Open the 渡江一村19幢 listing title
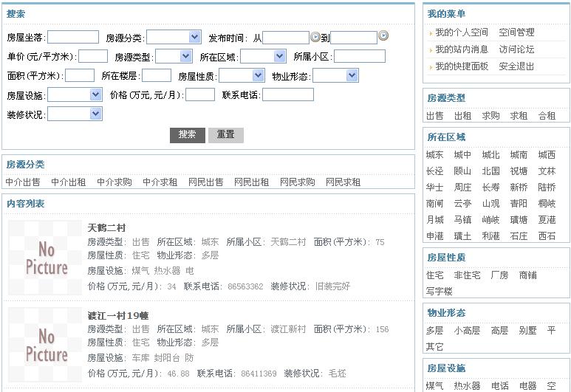 [x=118, y=315]
